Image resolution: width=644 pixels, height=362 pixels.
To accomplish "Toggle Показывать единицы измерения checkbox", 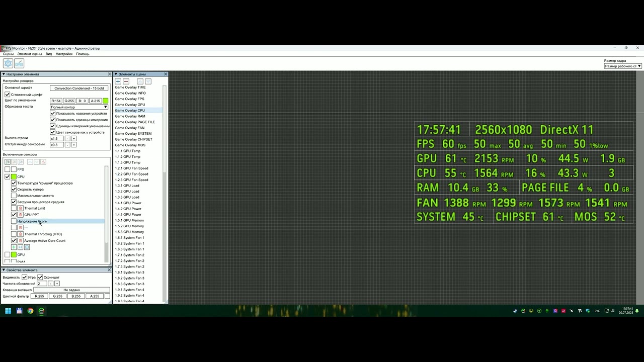I will pos(53,120).
